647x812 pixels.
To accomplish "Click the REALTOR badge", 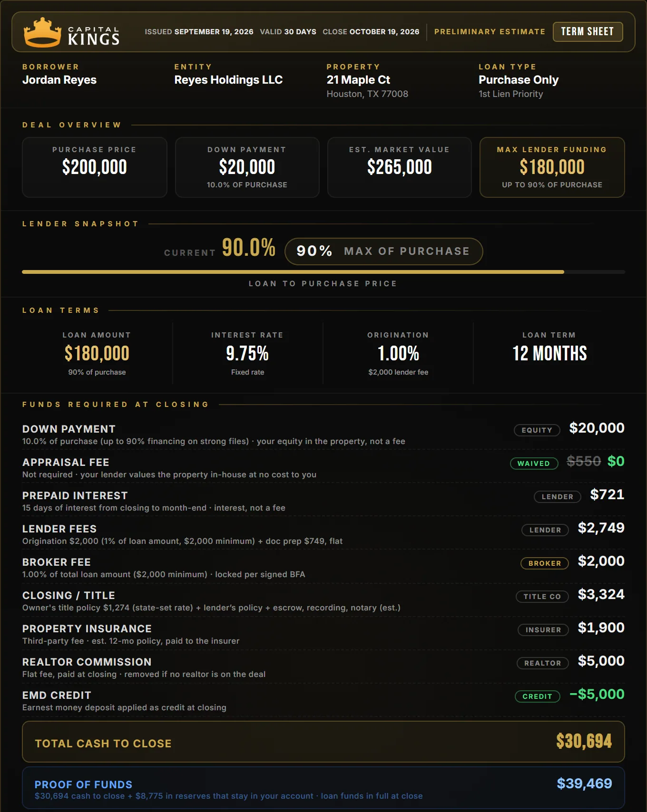I will click(543, 663).
